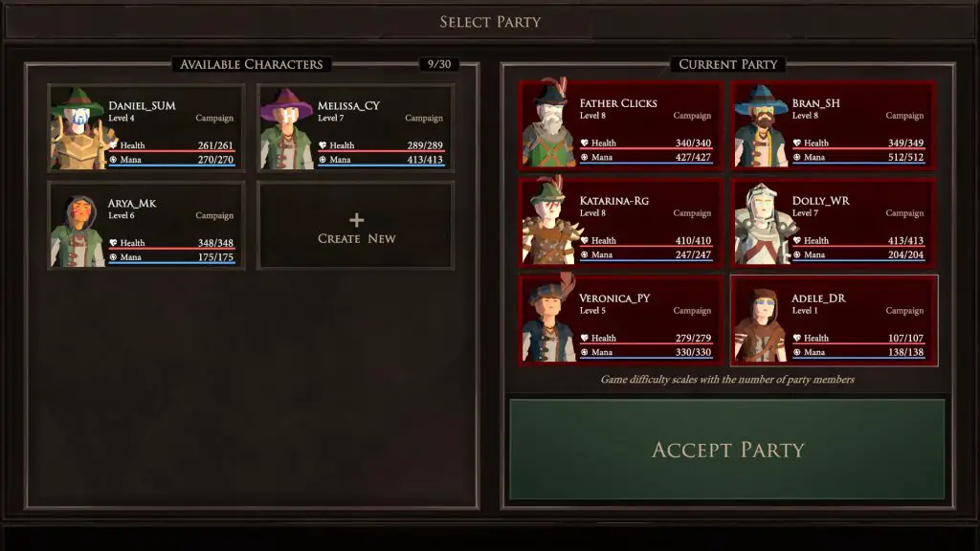Click Bran_SH's blue hat portrait
The image size is (980, 551).
point(761,125)
